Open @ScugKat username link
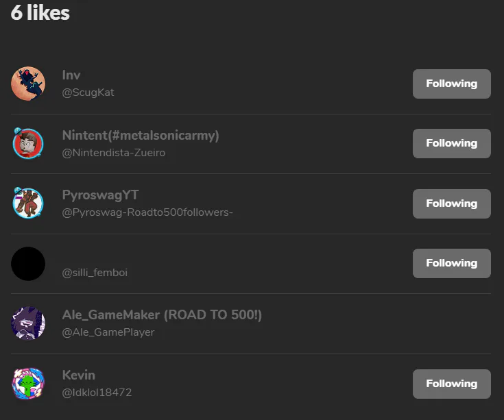Screen dimensions: 504x420 (88, 92)
